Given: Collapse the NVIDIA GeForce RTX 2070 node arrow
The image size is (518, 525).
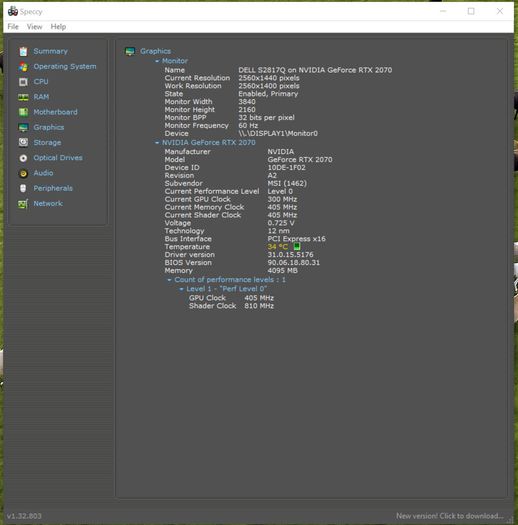Looking at the screenshot, I should coord(157,143).
